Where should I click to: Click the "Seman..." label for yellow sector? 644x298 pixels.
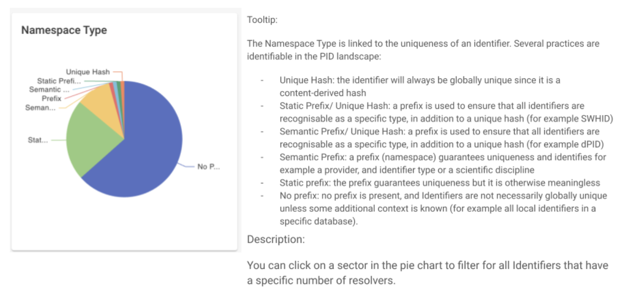41,108
